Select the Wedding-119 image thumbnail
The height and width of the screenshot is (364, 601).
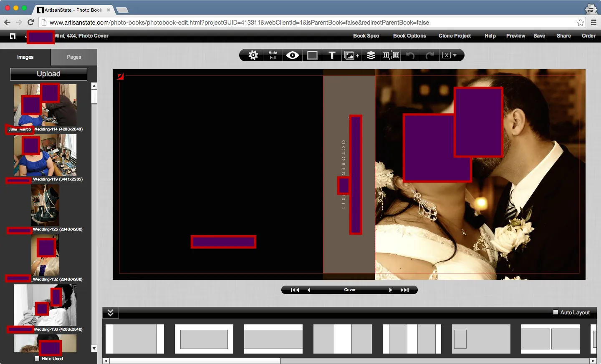coord(45,155)
